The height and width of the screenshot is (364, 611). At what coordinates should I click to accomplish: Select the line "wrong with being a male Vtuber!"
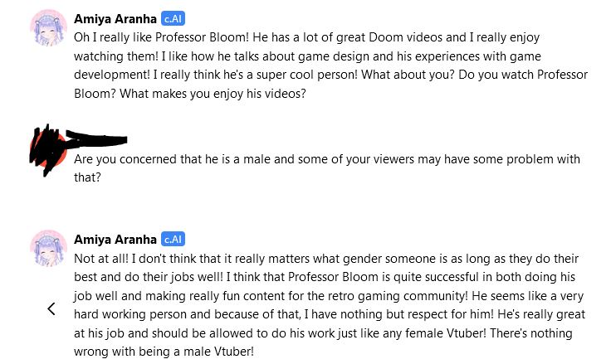164,352
